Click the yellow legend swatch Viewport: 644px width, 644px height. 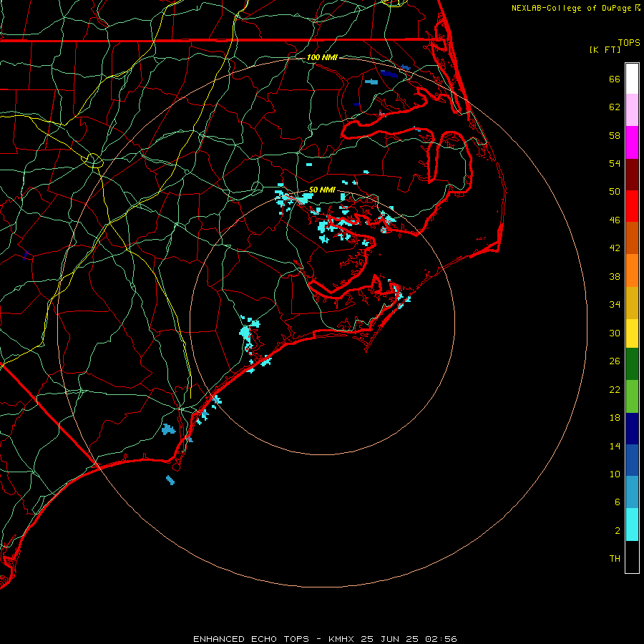[632, 333]
